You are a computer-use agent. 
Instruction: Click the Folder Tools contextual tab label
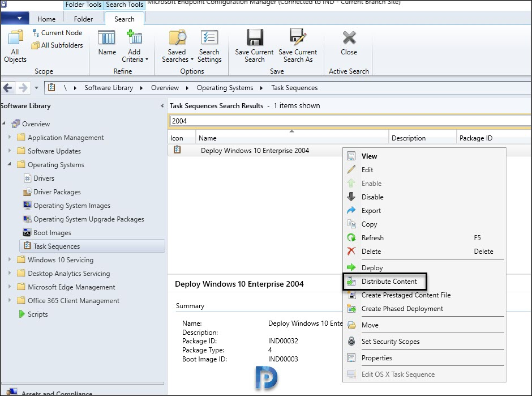pyautogui.click(x=83, y=5)
